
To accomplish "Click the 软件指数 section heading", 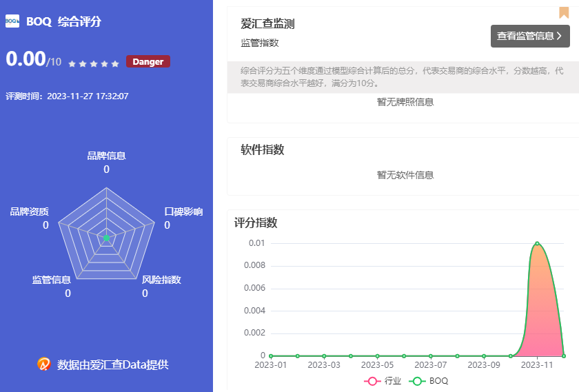I will pos(262,149).
